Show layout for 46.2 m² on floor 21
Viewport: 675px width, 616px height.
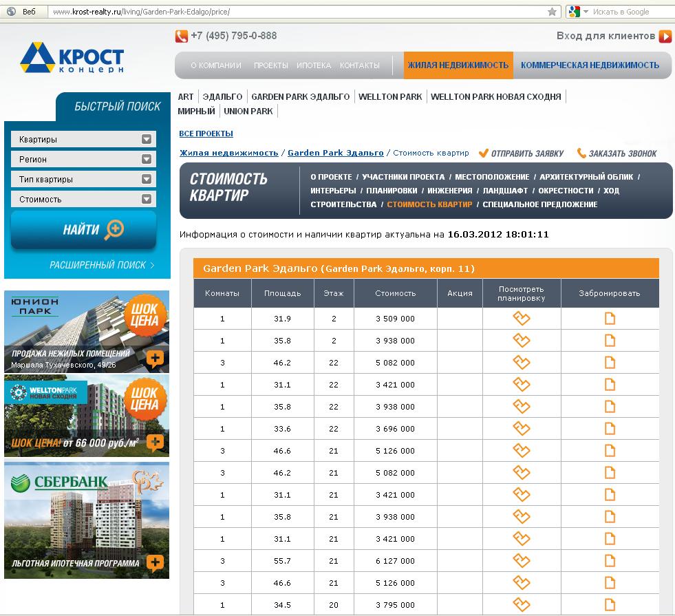pos(522,473)
